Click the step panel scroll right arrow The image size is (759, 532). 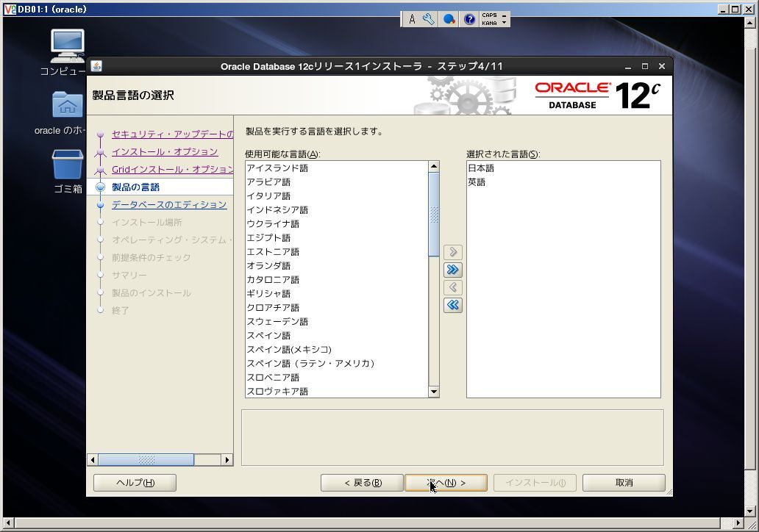click(227, 460)
